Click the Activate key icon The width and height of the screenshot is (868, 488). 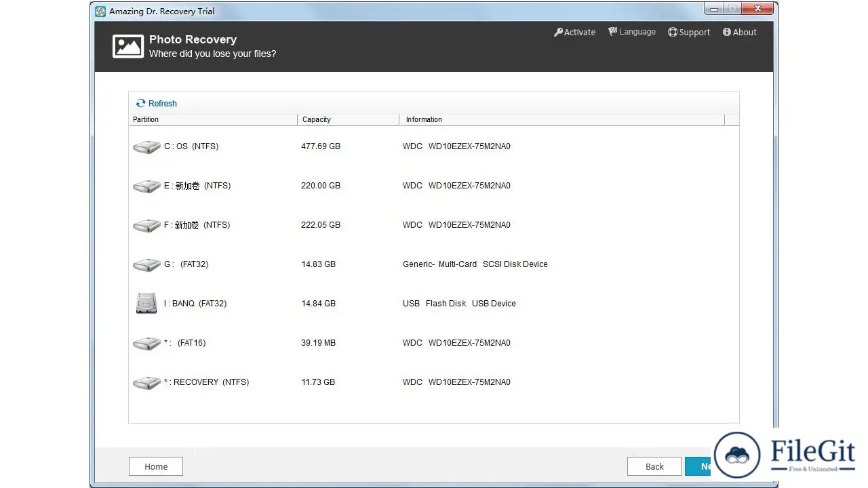559,32
